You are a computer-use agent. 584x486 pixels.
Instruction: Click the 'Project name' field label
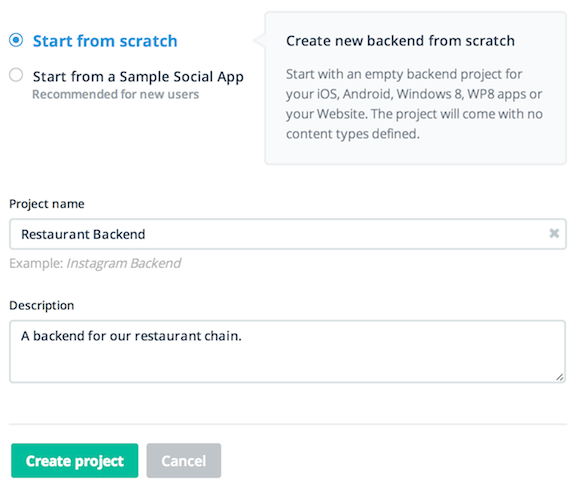(x=47, y=204)
